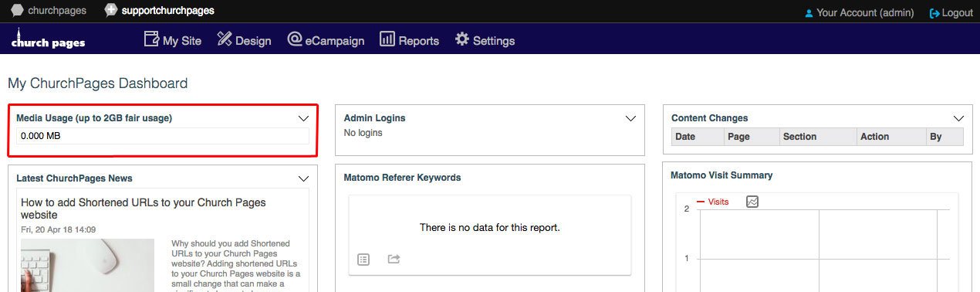Open the Shortened URLs news article
Viewport: 980px width, 292px height.
tap(144, 209)
